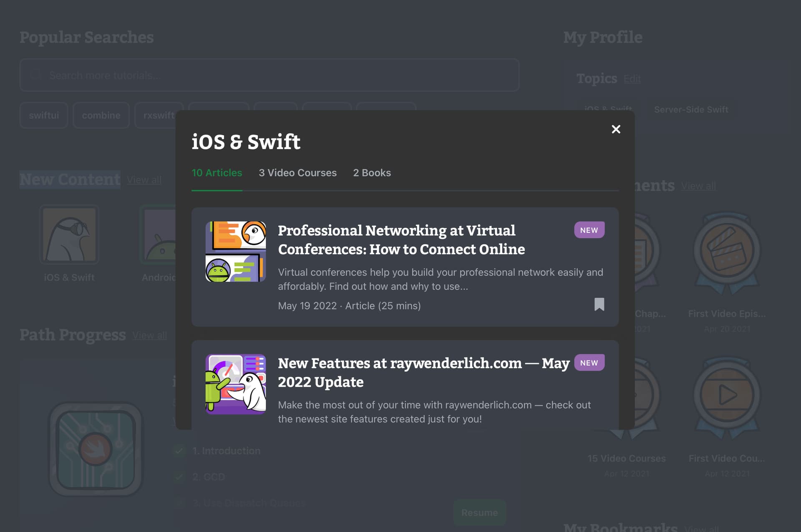801x532 pixels.
Task: Open the Professional Networking article thumbnail
Action: click(236, 252)
